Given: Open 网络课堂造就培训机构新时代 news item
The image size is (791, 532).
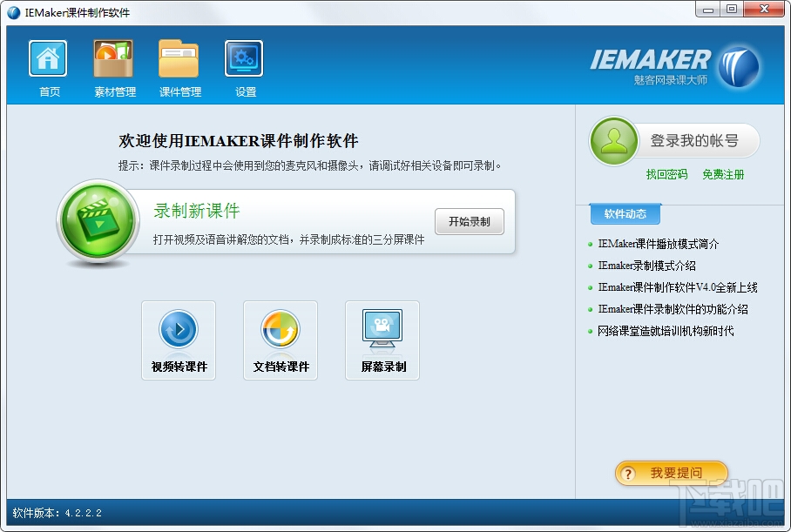Looking at the screenshot, I should 666,331.
